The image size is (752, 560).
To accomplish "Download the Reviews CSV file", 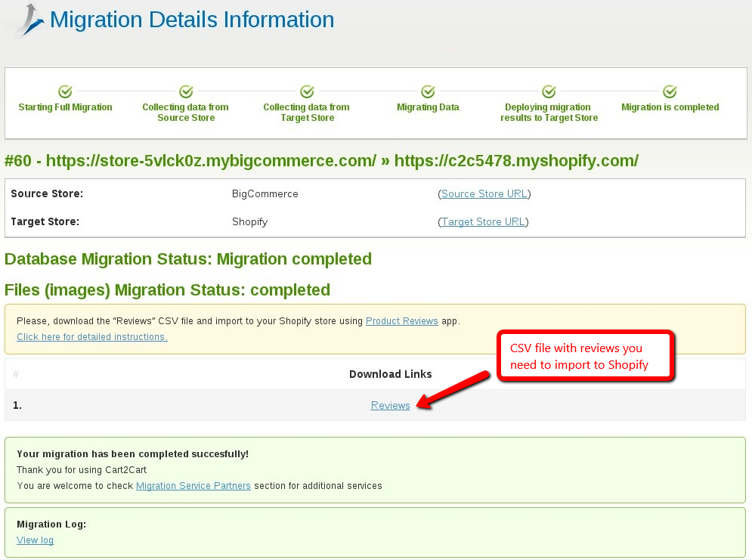I will coord(390,406).
